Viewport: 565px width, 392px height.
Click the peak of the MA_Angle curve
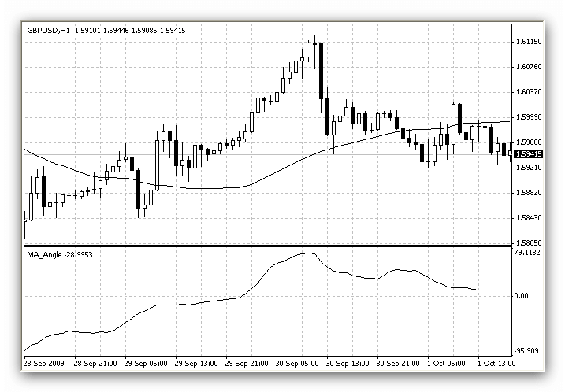click(309, 253)
